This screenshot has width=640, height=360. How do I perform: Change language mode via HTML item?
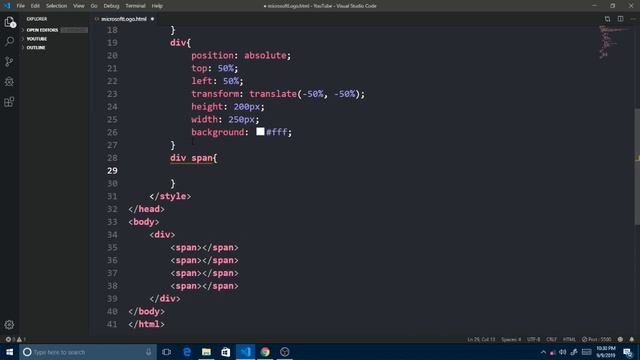569,339
